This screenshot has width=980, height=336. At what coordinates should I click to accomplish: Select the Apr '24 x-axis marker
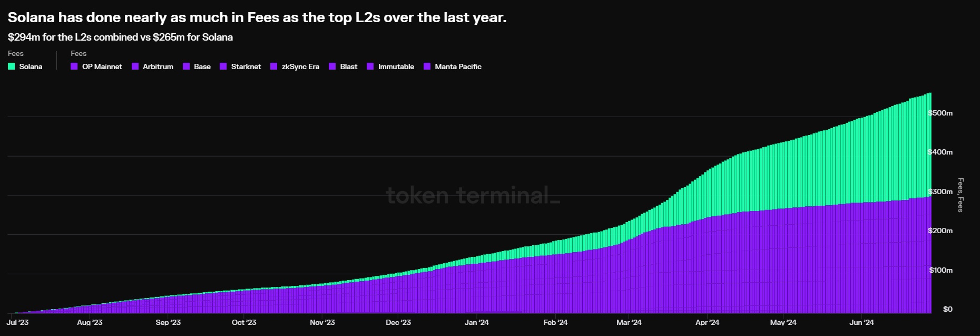coord(707,322)
